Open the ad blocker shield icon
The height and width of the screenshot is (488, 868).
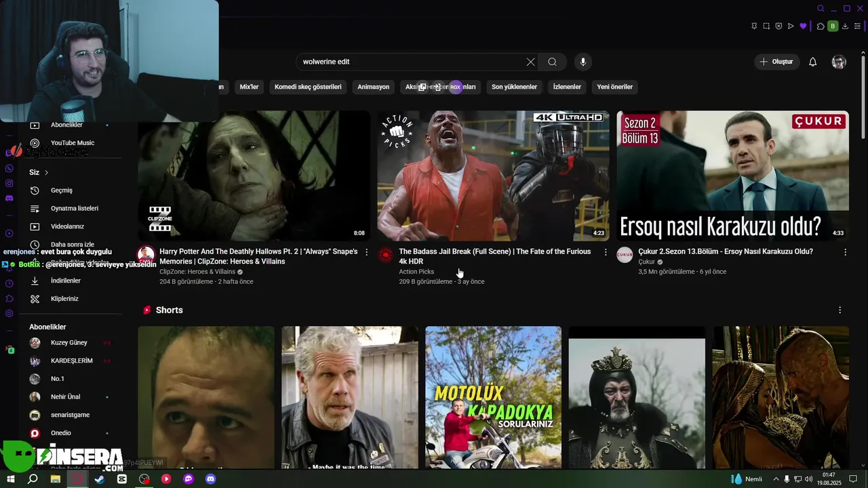(778, 26)
